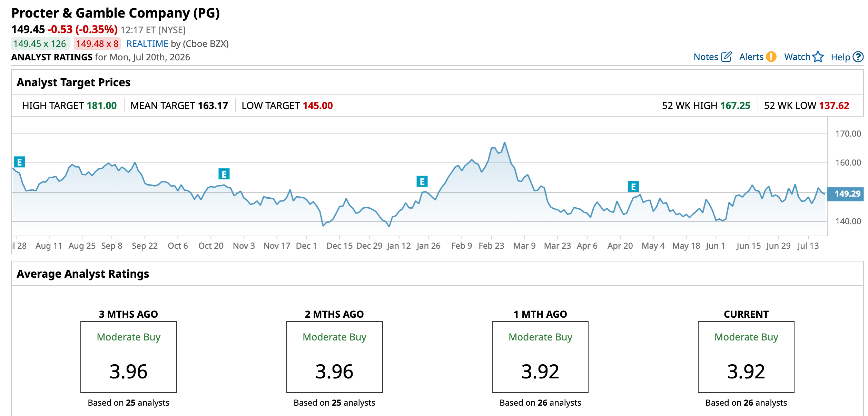Image resolution: width=868 pixels, height=416 pixels.
Task: Click 'Based on 25 analysts' under 2 MTHS AGO
Action: tap(334, 403)
